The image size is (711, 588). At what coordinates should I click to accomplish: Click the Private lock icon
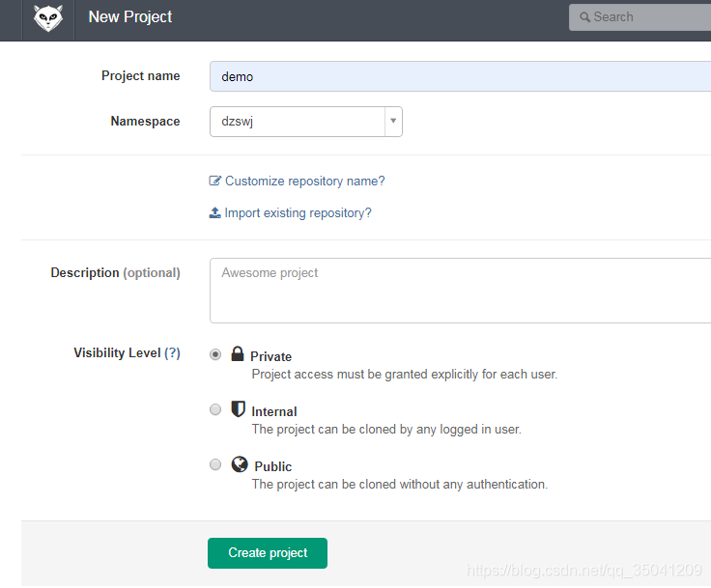237,353
